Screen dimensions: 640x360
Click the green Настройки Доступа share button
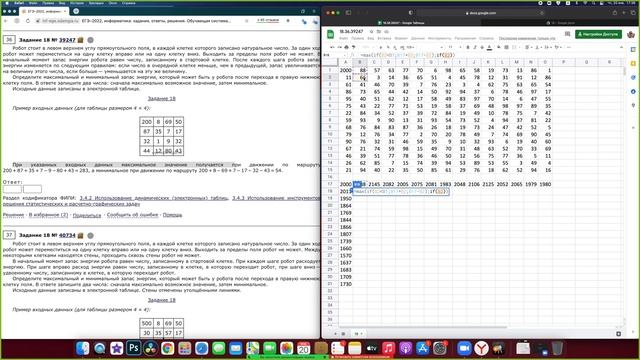pos(598,34)
